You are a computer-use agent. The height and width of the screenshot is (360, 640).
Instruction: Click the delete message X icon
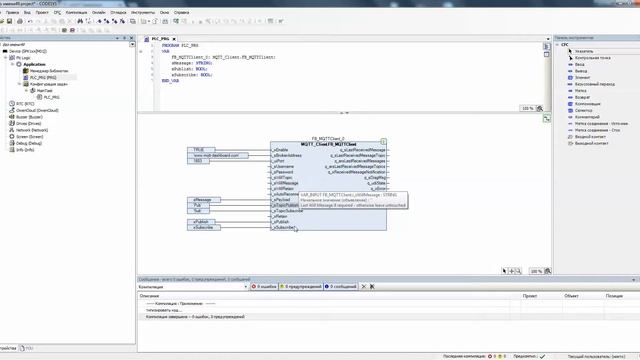[364, 287]
